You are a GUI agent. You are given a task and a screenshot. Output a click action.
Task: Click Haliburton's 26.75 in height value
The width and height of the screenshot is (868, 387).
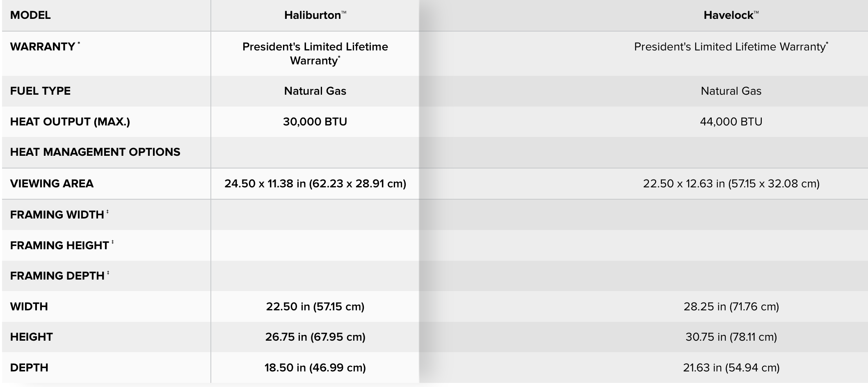(315, 337)
